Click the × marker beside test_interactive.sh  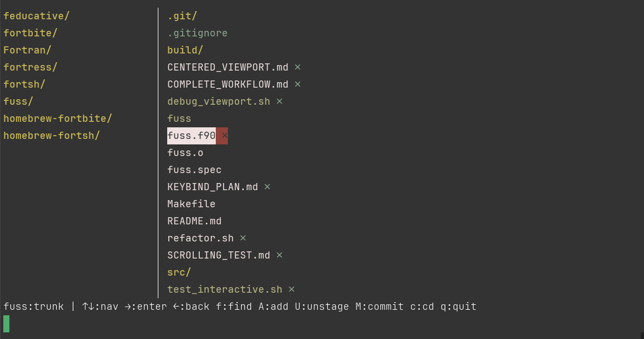291,289
